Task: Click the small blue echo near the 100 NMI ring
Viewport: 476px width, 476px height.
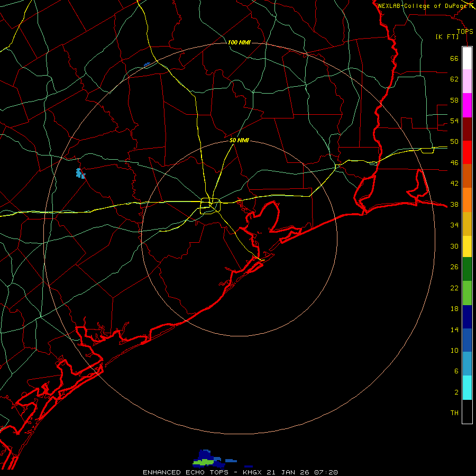Action: click(147, 65)
